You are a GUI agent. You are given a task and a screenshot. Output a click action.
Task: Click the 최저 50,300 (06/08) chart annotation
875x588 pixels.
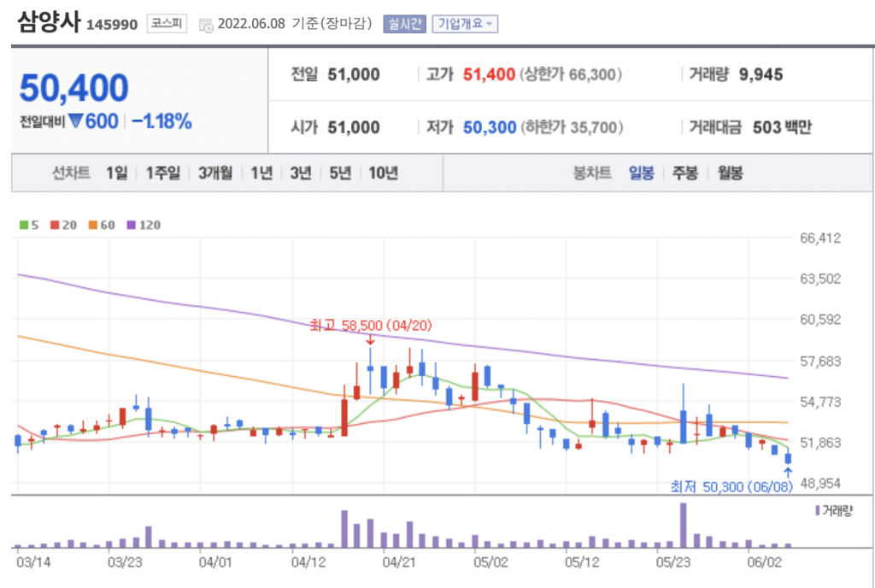731,487
